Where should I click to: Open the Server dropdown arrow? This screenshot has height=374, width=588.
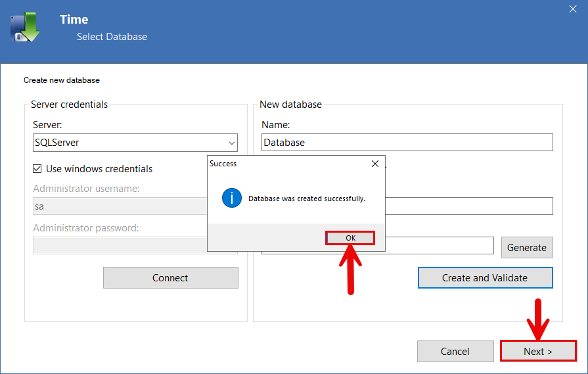click(232, 143)
